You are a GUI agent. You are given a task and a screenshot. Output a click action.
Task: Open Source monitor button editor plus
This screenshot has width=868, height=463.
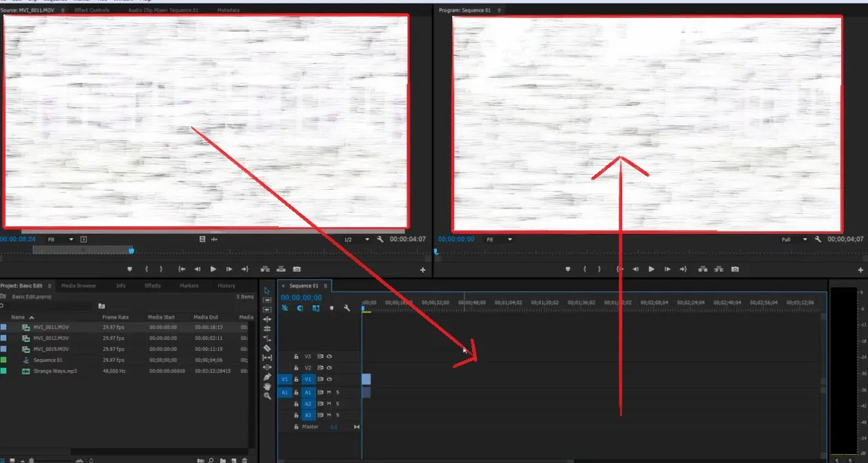coord(423,270)
